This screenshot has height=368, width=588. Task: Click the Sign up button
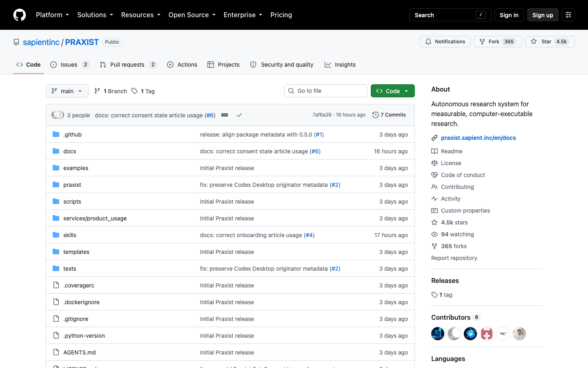click(x=543, y=15)
